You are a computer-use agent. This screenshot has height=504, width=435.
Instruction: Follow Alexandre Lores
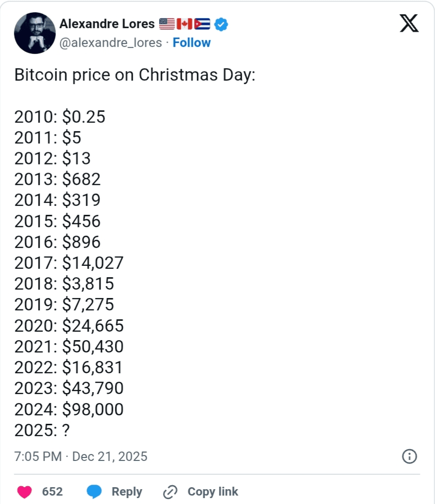[x=191, y=43]
